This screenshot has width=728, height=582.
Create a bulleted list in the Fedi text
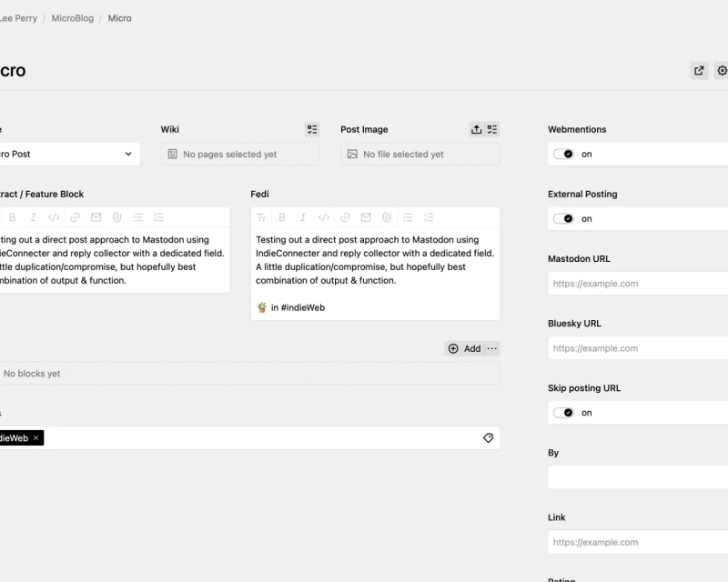click(408, 216)
